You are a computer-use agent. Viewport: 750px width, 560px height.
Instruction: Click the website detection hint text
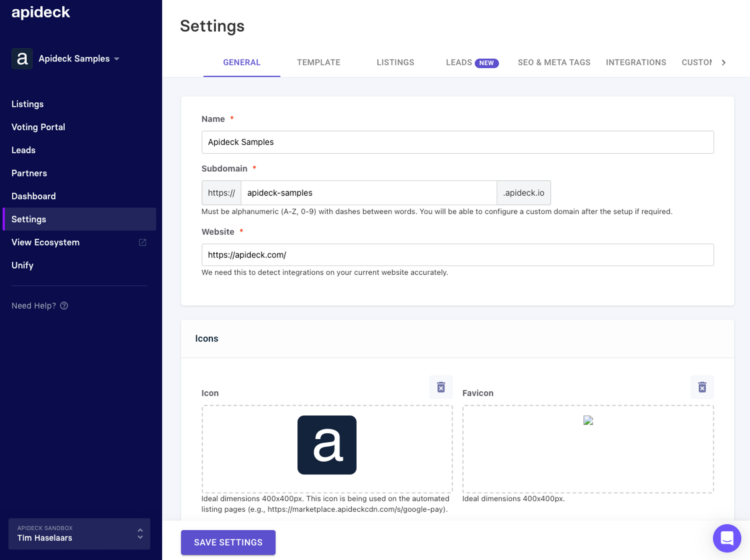(325, 272)
